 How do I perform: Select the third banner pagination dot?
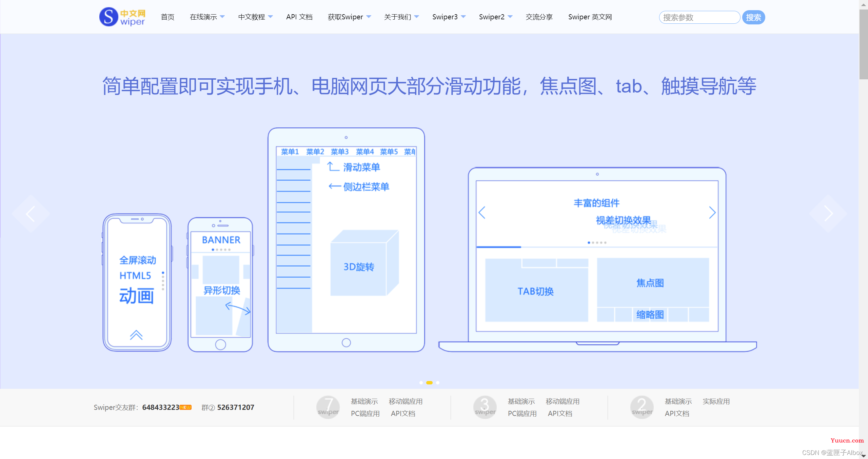[438, 383]
